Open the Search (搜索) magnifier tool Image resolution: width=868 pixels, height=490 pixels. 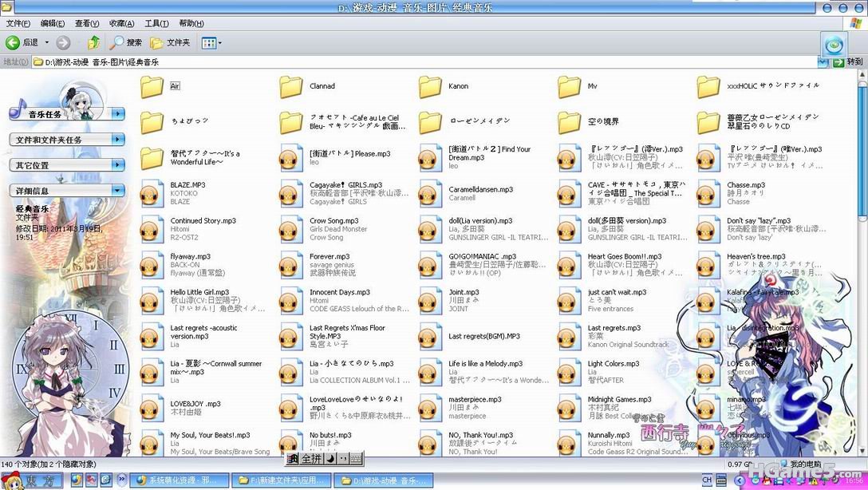click(127, 42)
